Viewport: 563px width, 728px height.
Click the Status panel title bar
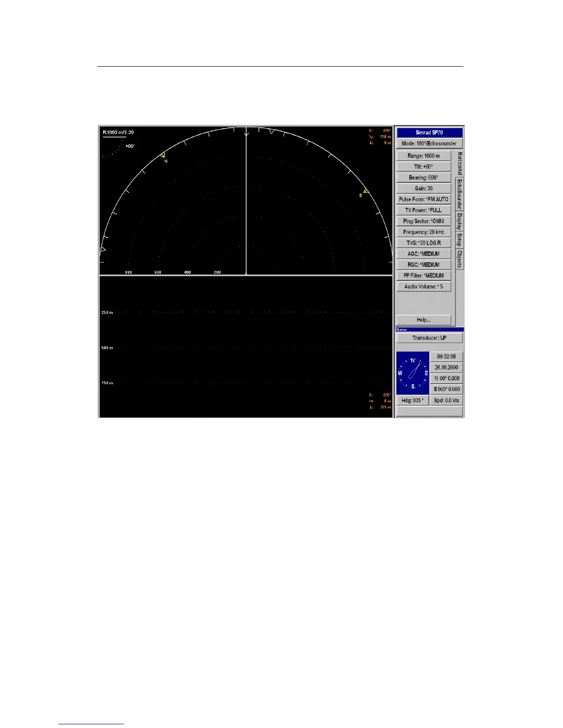click(430, 330)
